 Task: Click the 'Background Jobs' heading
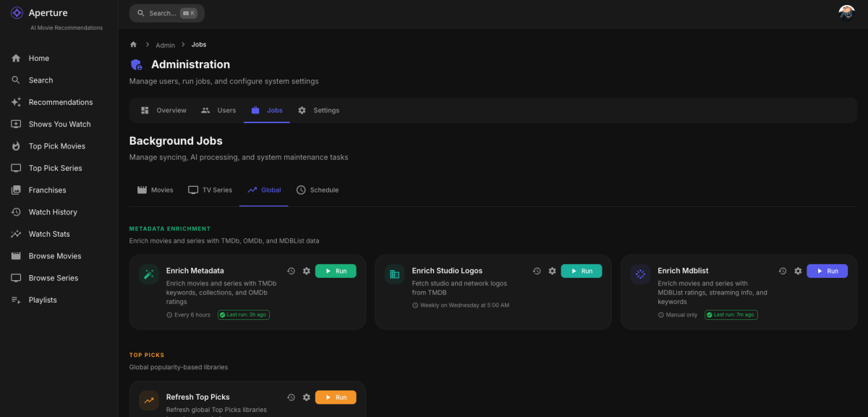point(176,141)
